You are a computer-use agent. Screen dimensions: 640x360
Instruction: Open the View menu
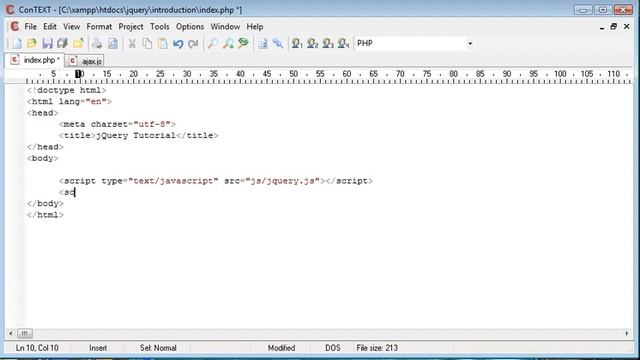tap(71, 27)
